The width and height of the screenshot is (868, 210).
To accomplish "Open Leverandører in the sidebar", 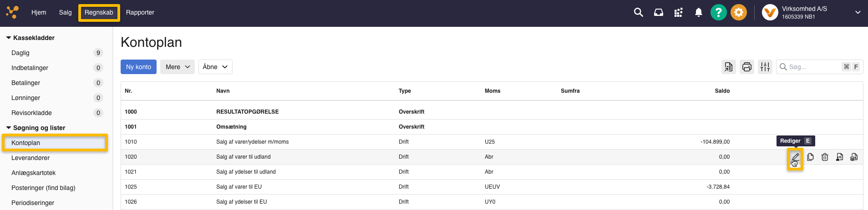I will click(x=30, y=158).
